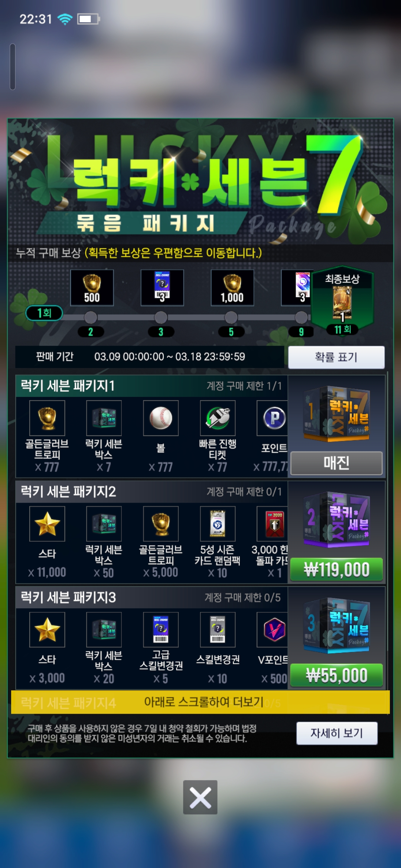Tap the golden glove trophy icon in Package 1
This screenshot has height=868, width=401.
click(x=47, y=418)
